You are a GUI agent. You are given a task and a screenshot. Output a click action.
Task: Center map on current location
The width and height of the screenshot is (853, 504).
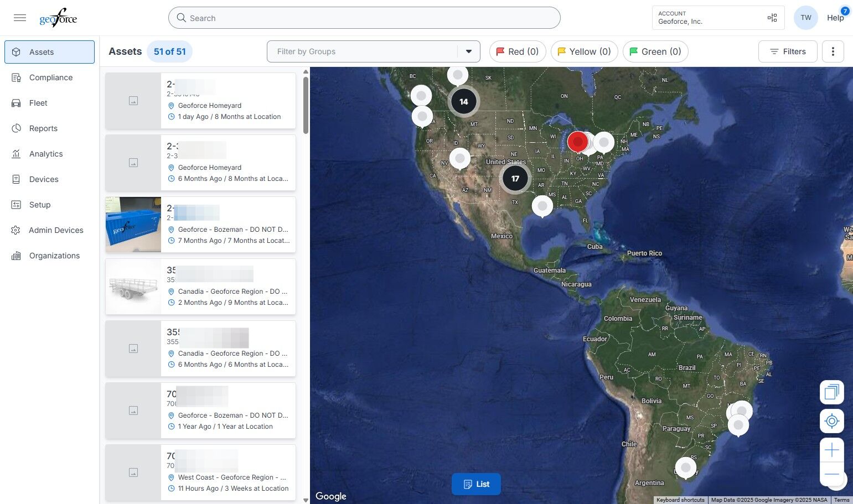click(x=831, y=421)
